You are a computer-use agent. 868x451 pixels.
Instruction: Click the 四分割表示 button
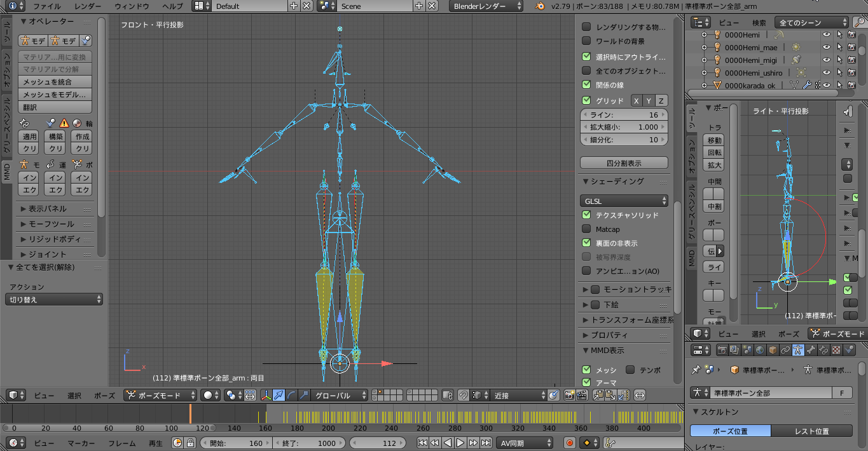coord(624,163)
